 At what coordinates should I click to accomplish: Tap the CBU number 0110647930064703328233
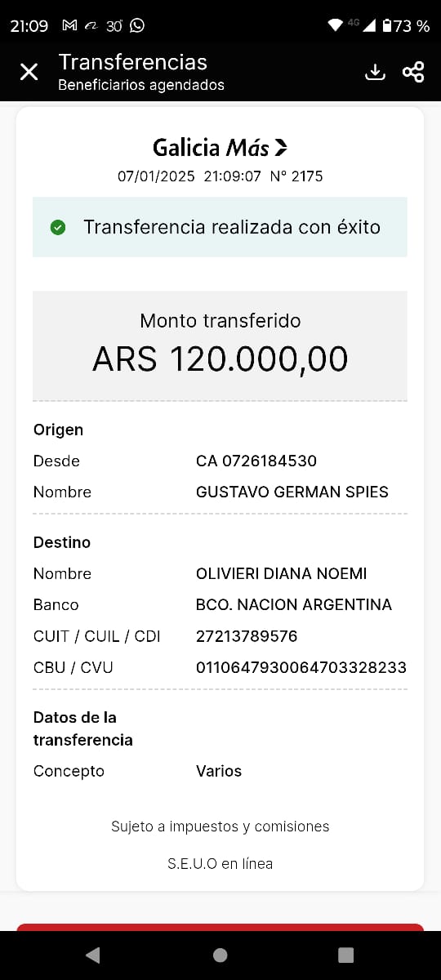(301, 667)
